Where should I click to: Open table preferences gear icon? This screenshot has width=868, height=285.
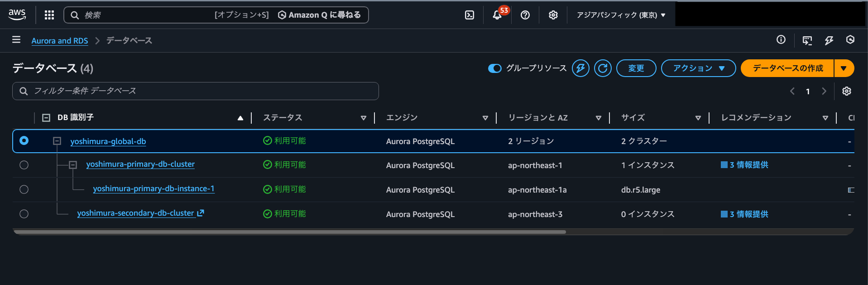(x=846, y=91)
